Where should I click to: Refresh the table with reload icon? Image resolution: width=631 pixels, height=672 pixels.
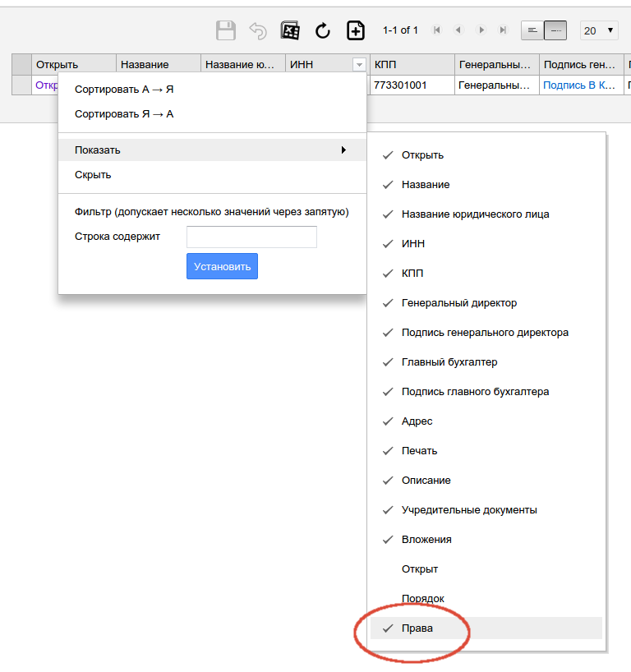coord(323,30)
